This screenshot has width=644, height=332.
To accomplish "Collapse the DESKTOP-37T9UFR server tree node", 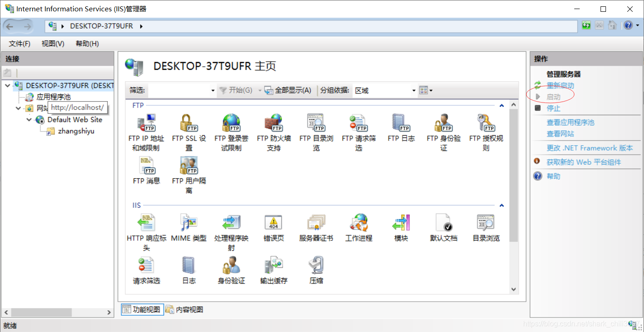I will 8,85.
